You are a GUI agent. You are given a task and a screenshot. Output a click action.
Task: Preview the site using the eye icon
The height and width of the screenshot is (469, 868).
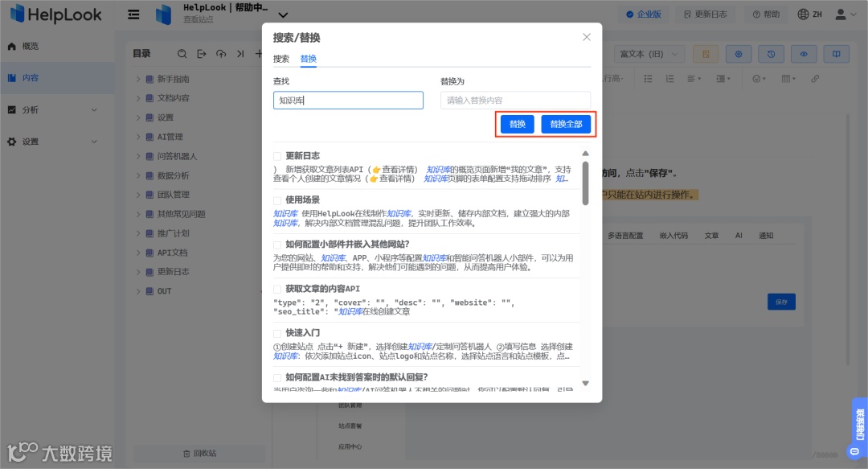(804, 53)
